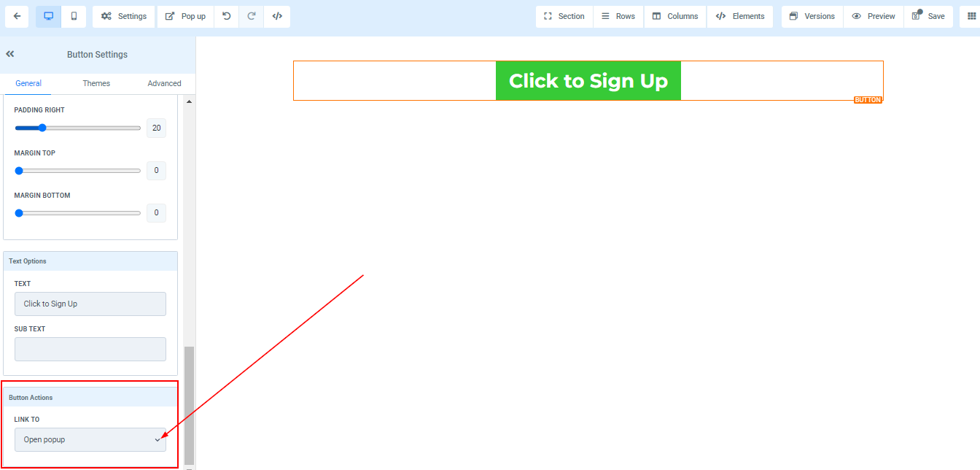Screen dimensions: 980x470
Task: Click the redo icon
Action: point(252,16)
